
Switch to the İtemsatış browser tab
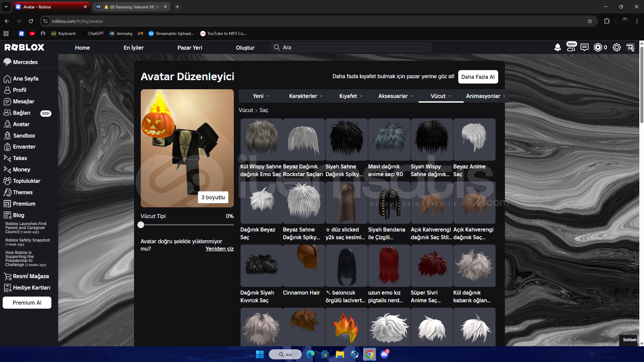(x=132, y=7)
